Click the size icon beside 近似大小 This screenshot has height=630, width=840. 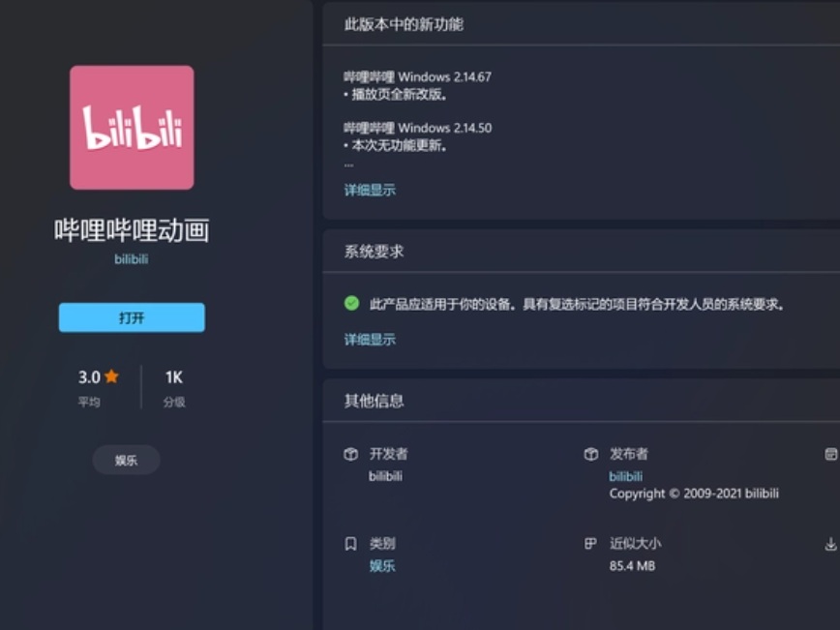click(590, 544)
